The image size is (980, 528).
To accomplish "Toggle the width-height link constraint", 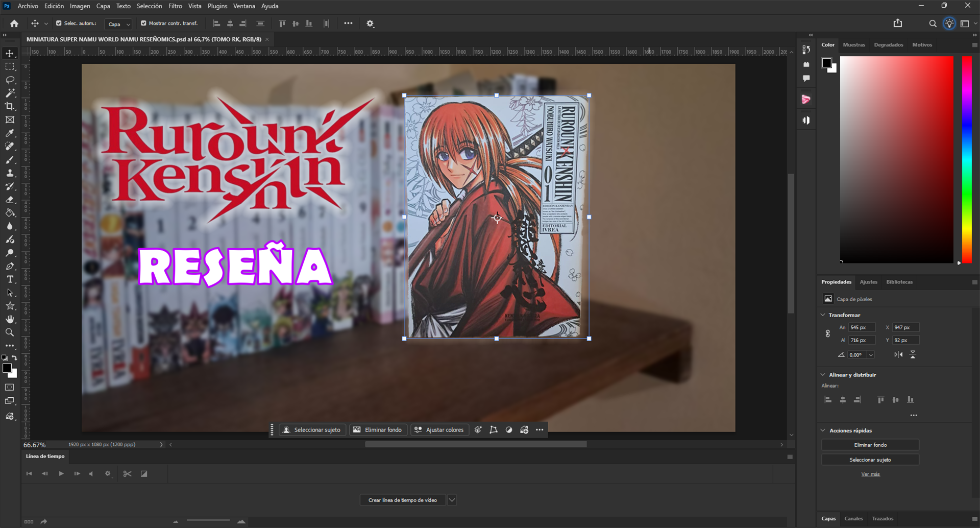I will 828,333.
